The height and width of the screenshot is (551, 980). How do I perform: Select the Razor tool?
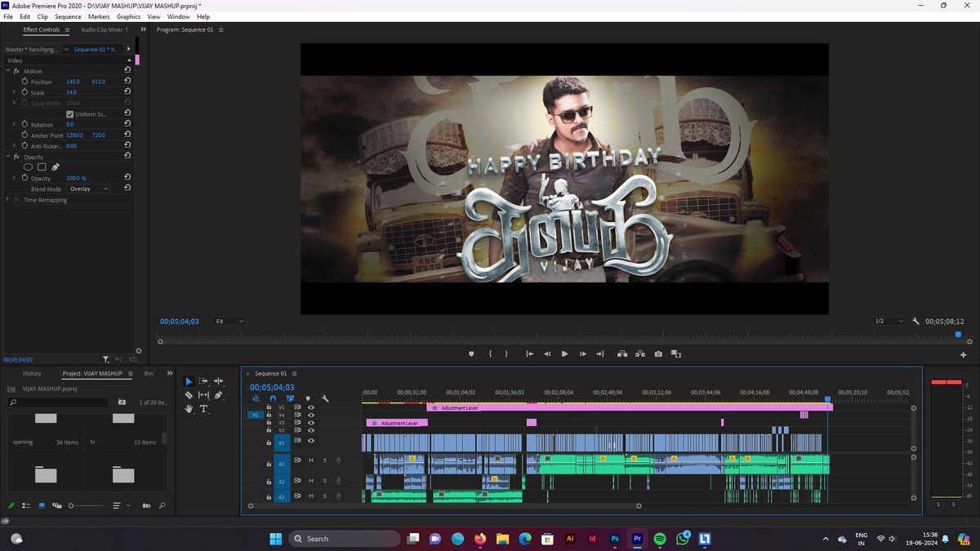click(x=189, y=393)
